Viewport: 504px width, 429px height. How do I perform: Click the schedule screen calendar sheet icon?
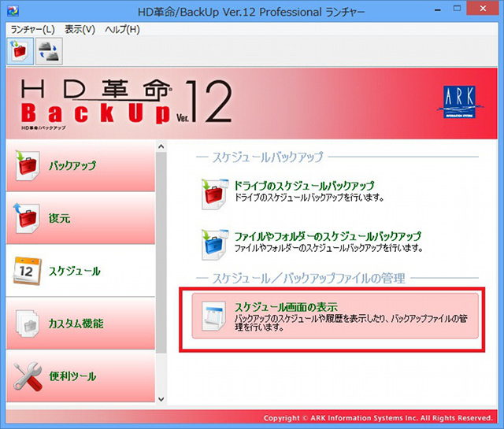click(213, 316)
